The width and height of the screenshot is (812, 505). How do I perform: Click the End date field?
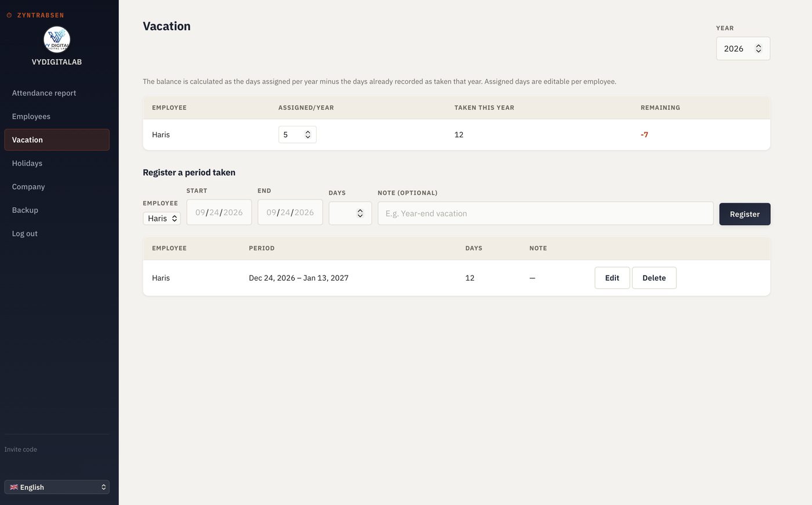pyautogui.click(x=290, y=212)
